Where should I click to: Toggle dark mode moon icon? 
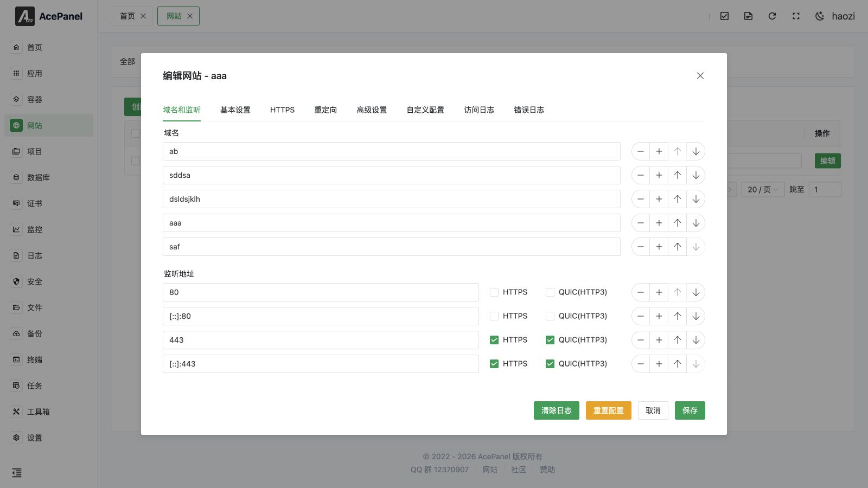tap(820, 16)
